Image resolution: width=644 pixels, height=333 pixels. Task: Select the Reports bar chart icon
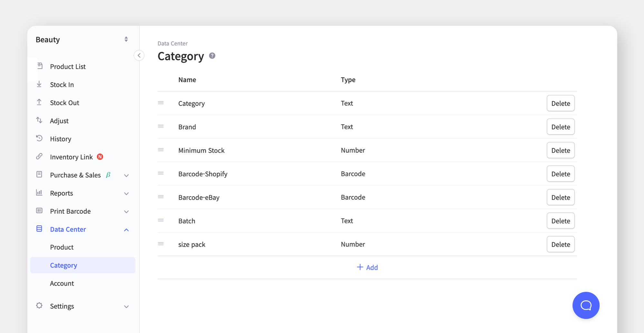(x=39, y=193)
